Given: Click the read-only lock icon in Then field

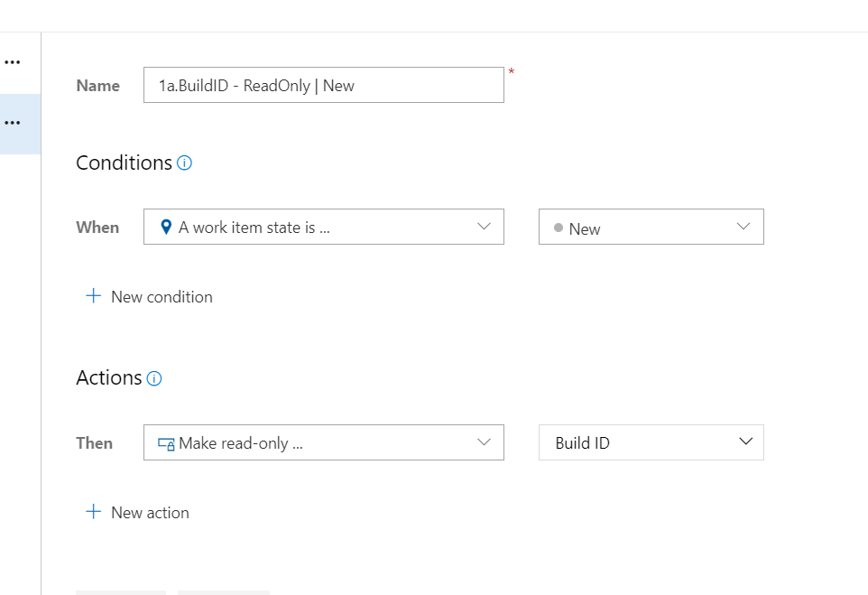Looking at the screenshot, I should 166,443.
